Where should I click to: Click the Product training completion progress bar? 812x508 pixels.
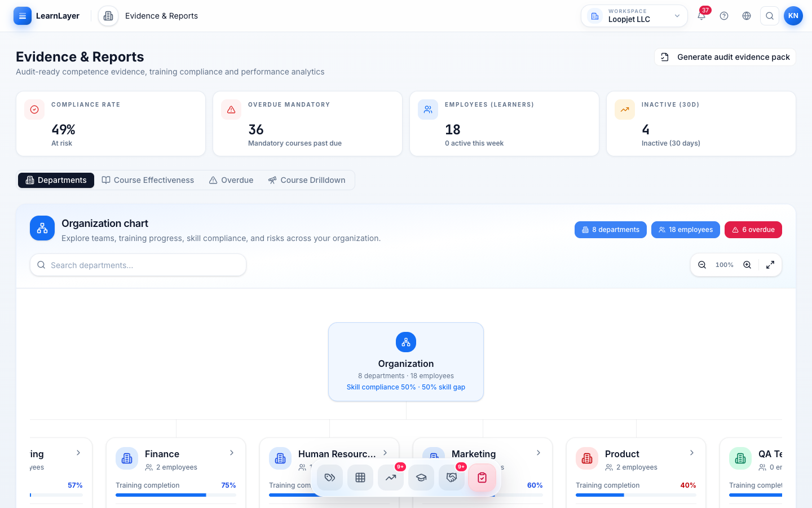[636, 495]
